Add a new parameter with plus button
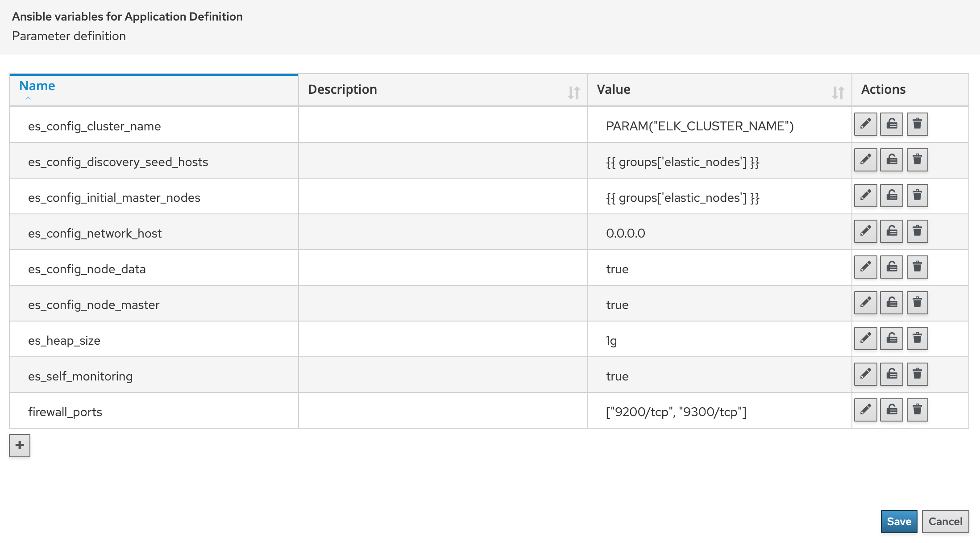The width and height of the screenshot is (980, 543). (x=20, y=445)
